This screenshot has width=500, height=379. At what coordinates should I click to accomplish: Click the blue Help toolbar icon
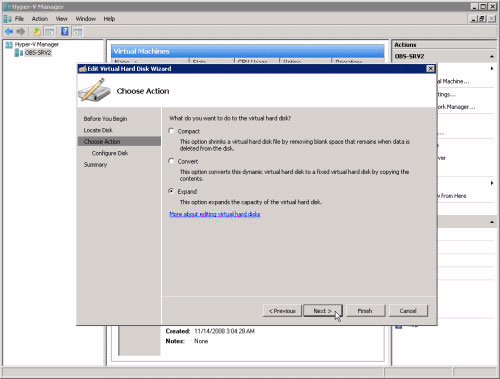pos(65,32)
